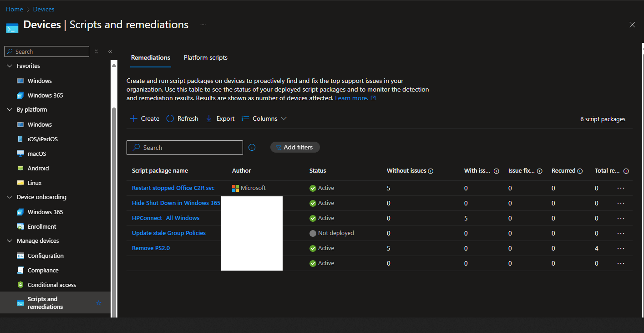
Task: Click the script package Search field
Action: coord(185,148)
